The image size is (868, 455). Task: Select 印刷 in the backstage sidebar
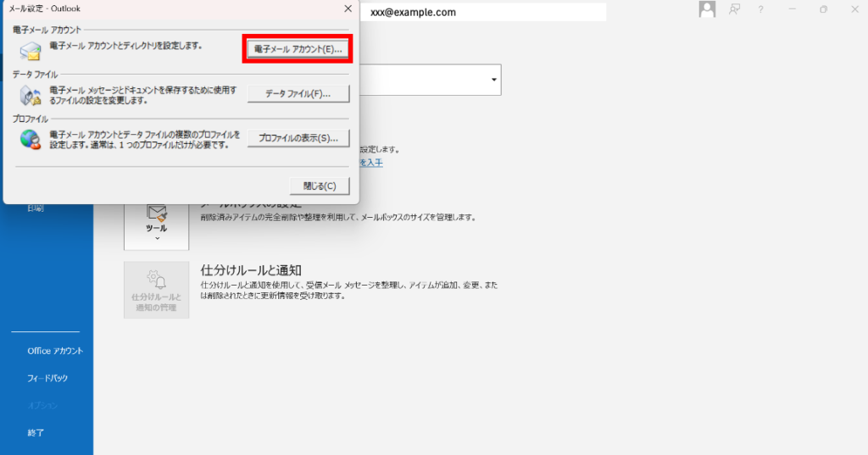pos(36,208)
